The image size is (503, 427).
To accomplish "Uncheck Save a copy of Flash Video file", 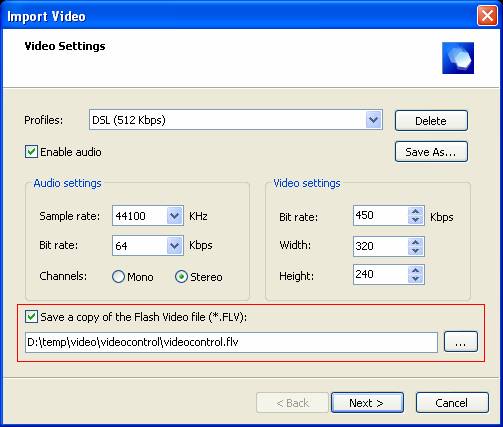I will point(31,316).
